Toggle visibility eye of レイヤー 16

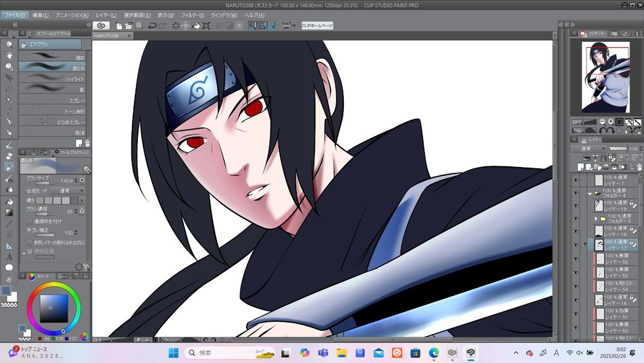pyautogui.click(x=575, y=300)
